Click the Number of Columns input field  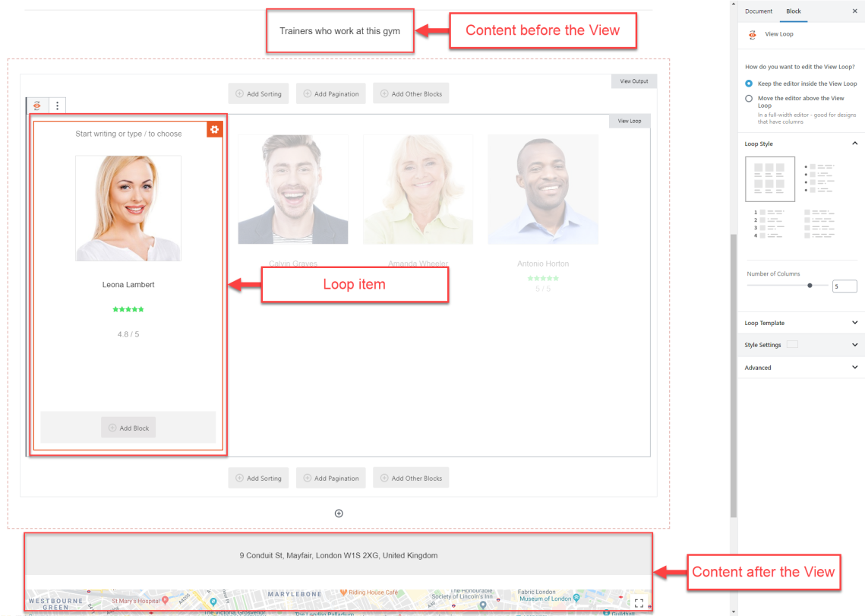(x=844, y=286)
